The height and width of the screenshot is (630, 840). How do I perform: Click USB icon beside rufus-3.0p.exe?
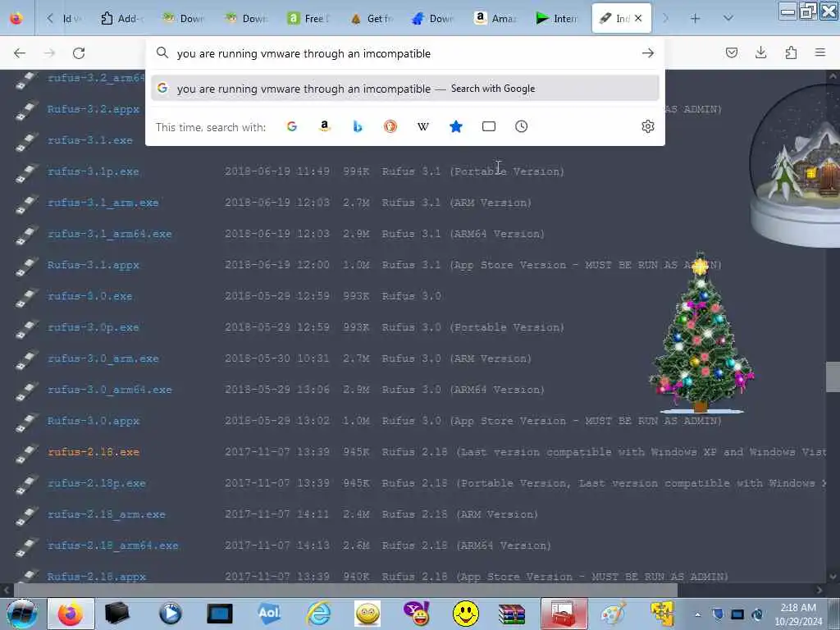click(x=27, y=328)
